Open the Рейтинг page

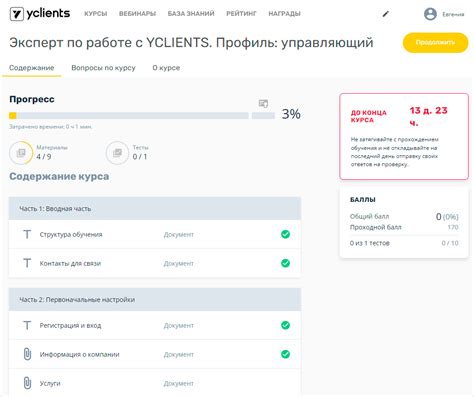pos(241,14)
